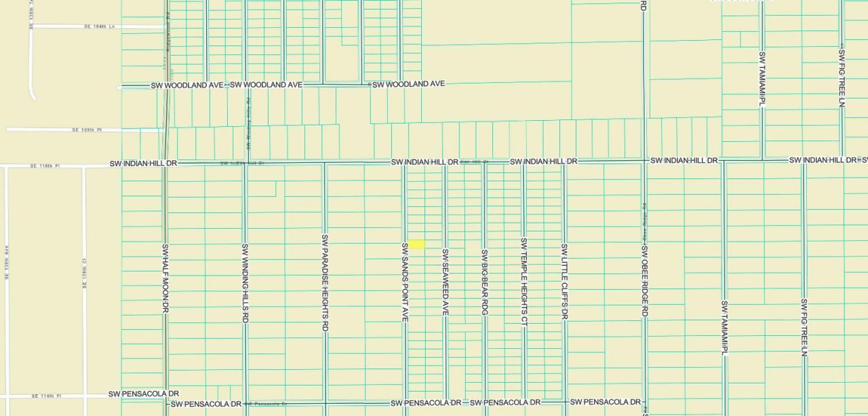Select the yellow highlighted parcel
Image resolution: width=868 pixels, height=416 pixels.
point(416,244)
